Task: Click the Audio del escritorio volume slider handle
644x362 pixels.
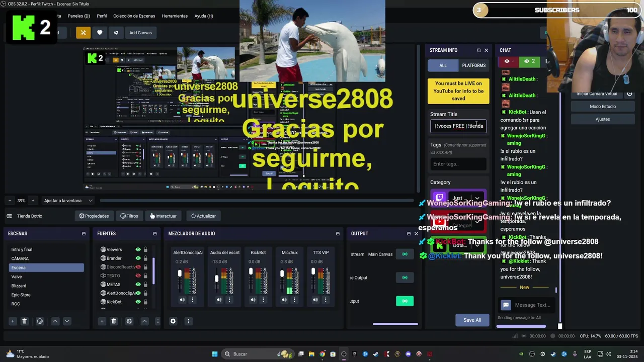Action: 216,278
